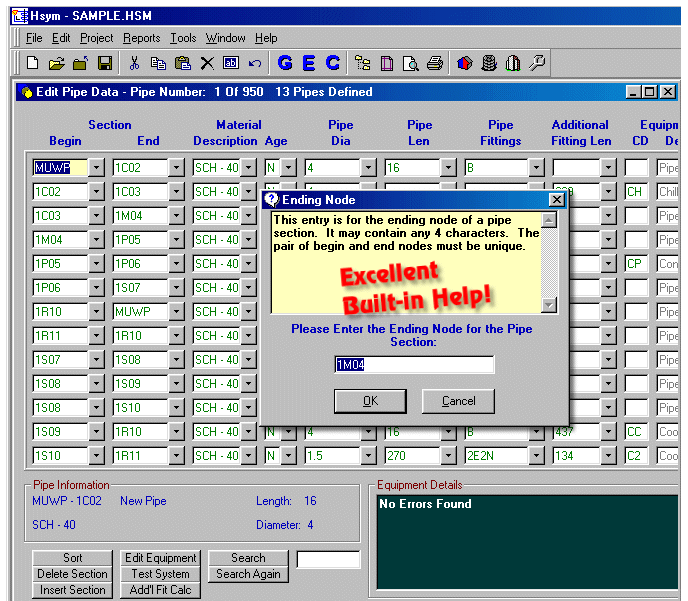Click the Save floppy disk icon

tap(105, 63)
